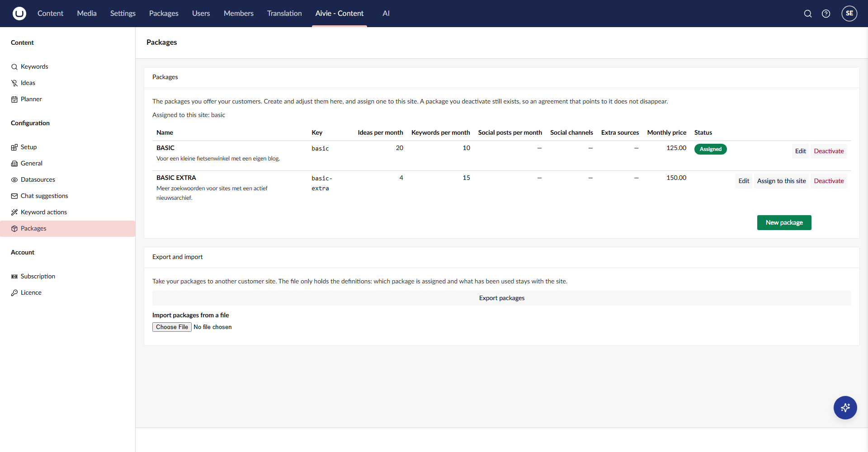Viewport: 868px width, 452px height.
Task: Click the Monthly price column header
Action: [666, 132]
